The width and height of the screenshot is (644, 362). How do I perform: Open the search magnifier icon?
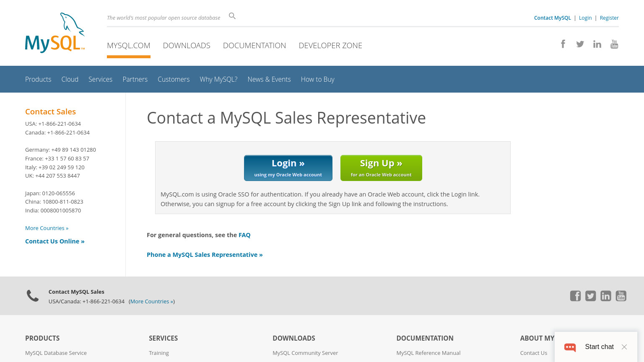[x=232, y=16]
